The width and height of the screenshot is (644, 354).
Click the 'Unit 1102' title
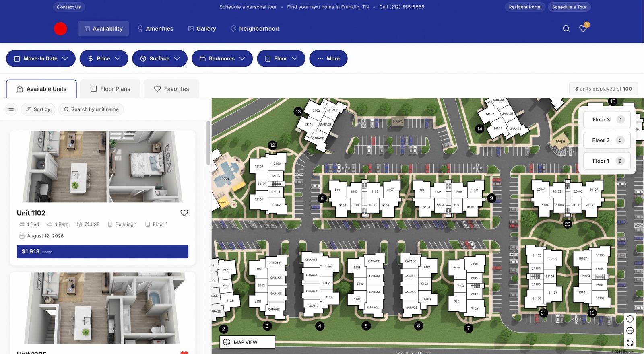(x=31, y=213)
